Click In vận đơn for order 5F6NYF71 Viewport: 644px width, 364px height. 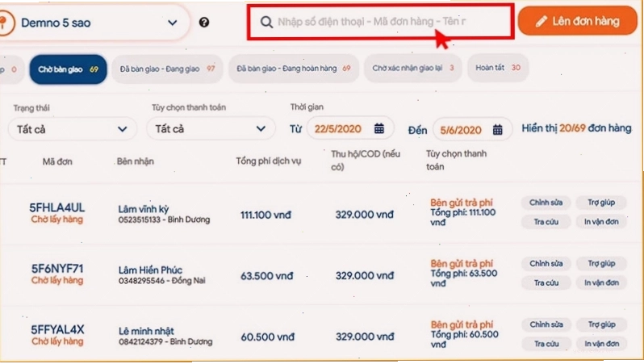601,282
